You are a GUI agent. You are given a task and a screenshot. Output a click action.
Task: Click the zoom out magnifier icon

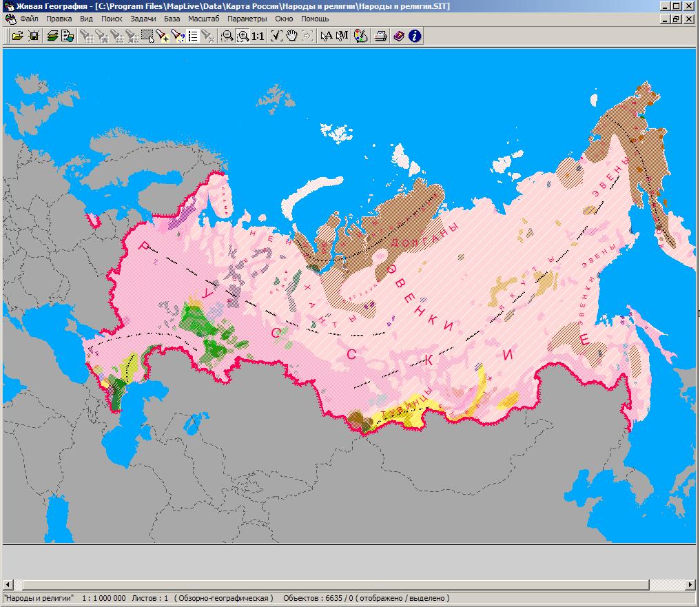227,36
